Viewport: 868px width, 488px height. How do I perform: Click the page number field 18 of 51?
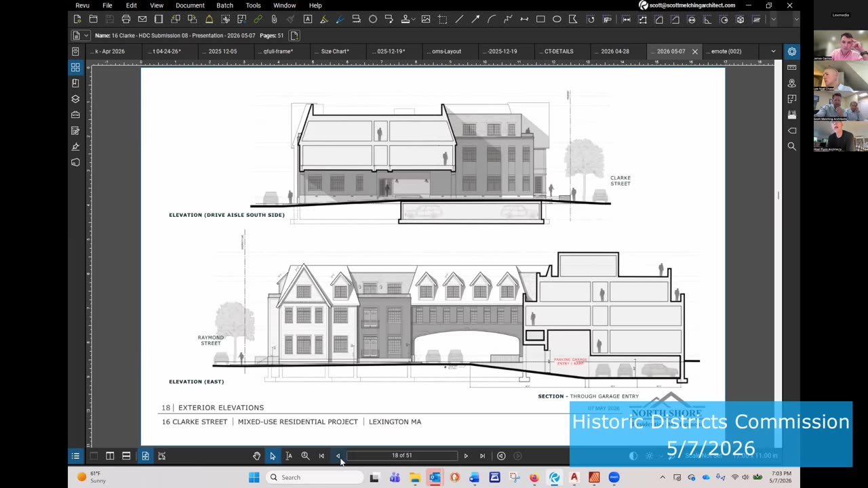tap(401, 456)
